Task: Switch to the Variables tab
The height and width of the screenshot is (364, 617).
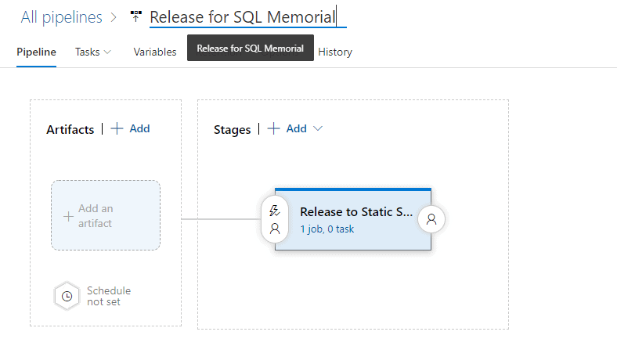Action: [x=155, y=52]
